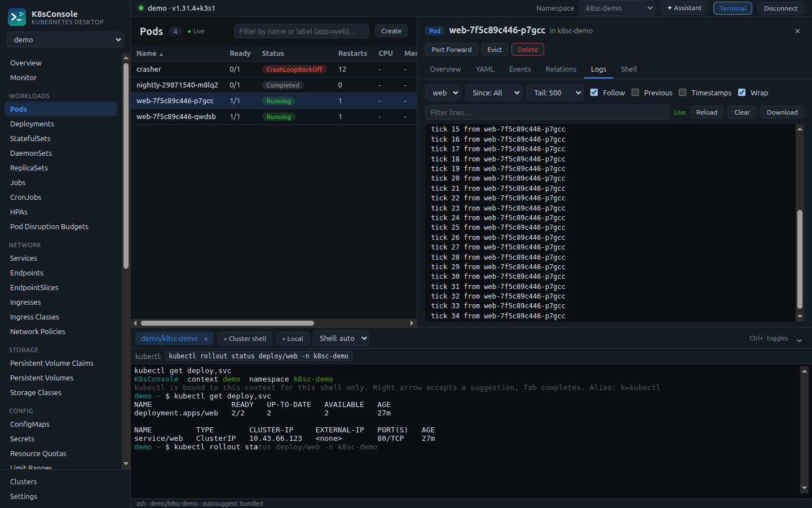Click logs scrollbar up arrow
This screenshot has width=812, height=508.
[800, 129]
